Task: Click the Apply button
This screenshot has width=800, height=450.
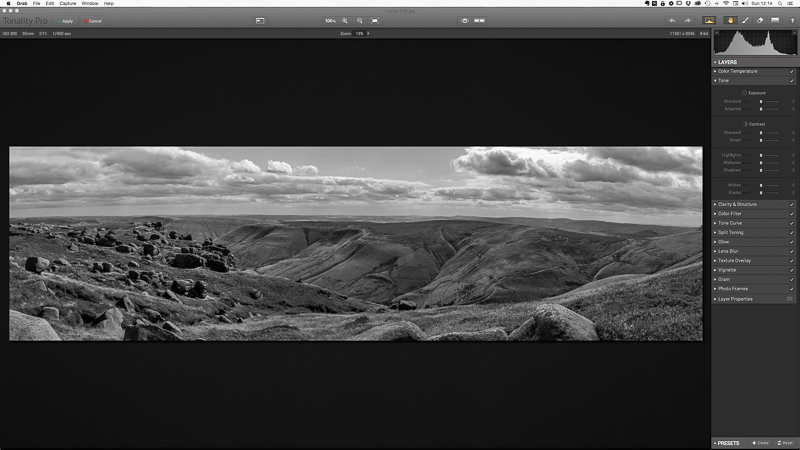Action: (67, 20)
